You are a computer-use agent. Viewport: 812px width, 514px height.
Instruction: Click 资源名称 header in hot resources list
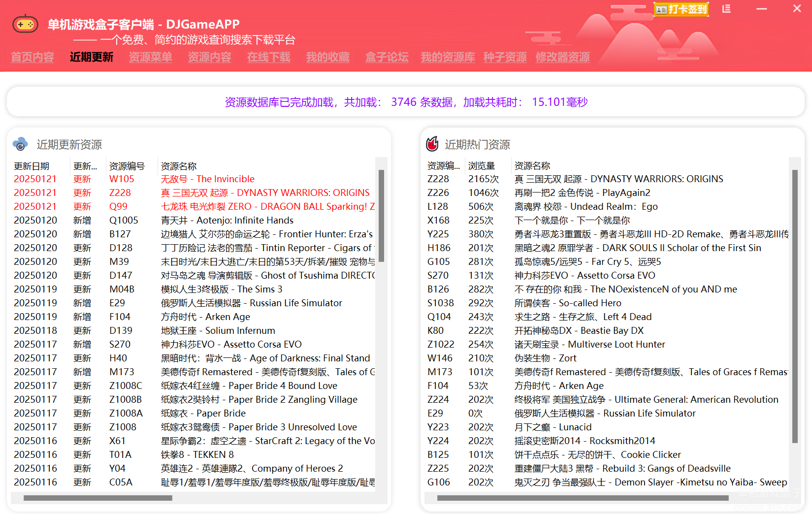650,166
